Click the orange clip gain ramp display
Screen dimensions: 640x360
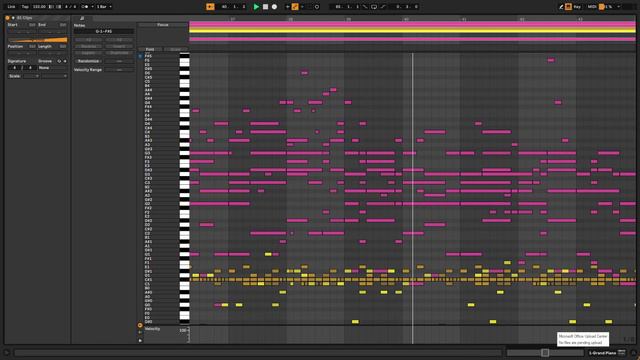coord(38,40)
